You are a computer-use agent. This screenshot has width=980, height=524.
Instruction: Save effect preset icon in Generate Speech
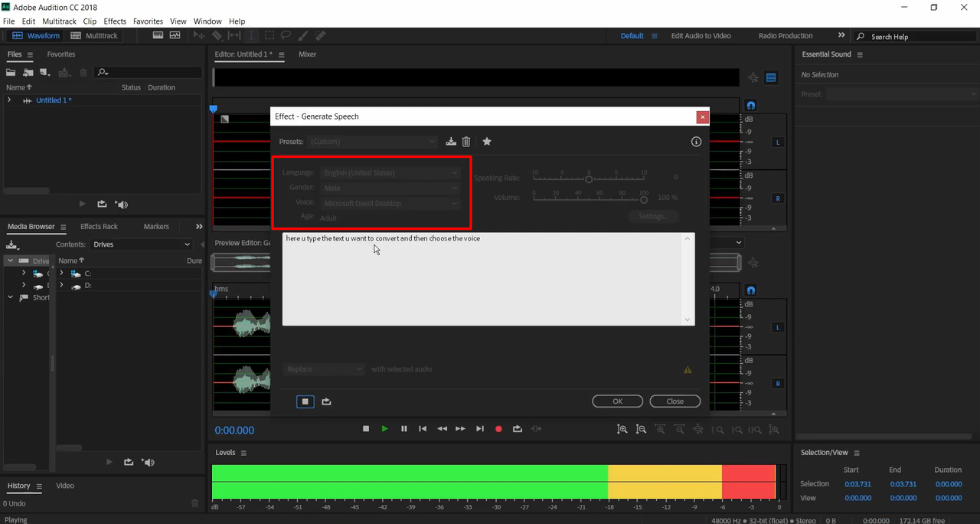point(451,142)
